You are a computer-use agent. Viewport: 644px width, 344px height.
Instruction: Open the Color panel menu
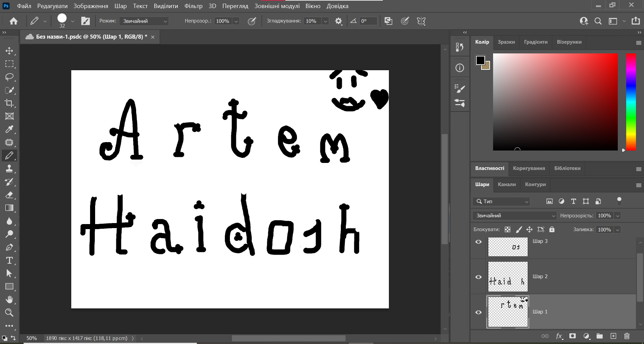coord(639,43)
